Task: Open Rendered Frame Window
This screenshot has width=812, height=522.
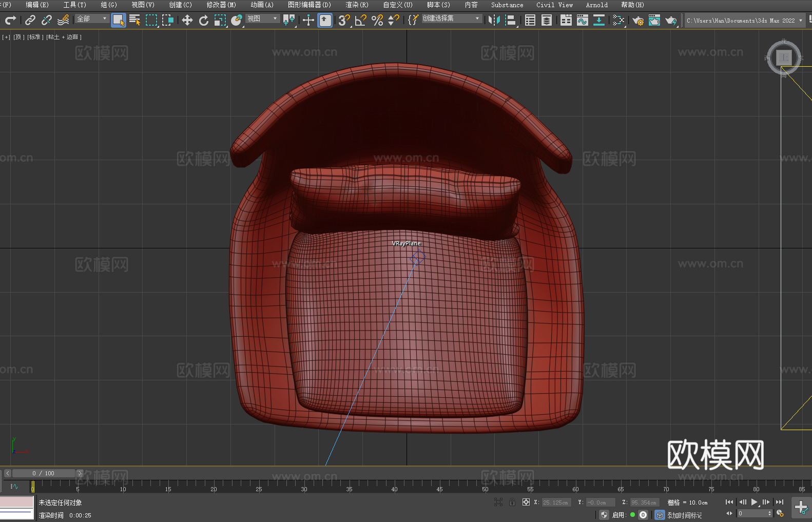Action: [x=654, y=20]
